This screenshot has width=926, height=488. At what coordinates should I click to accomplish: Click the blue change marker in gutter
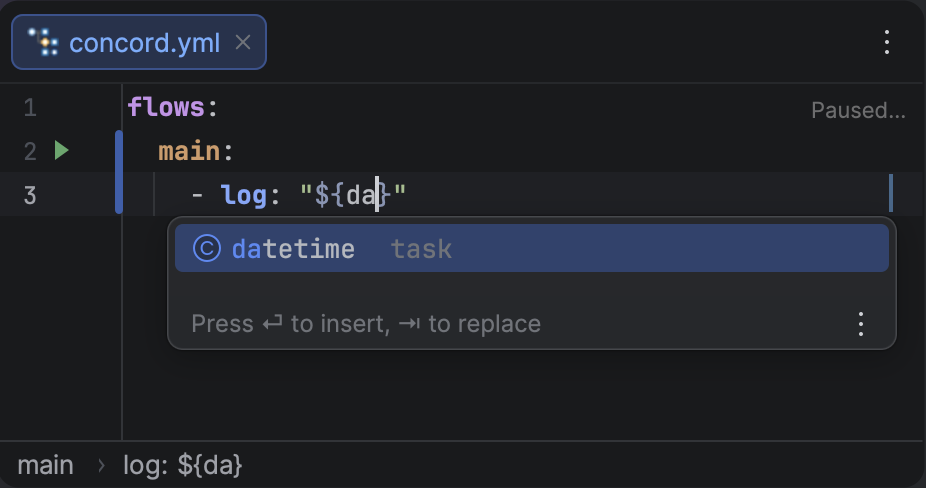click(x=119, y=172)
